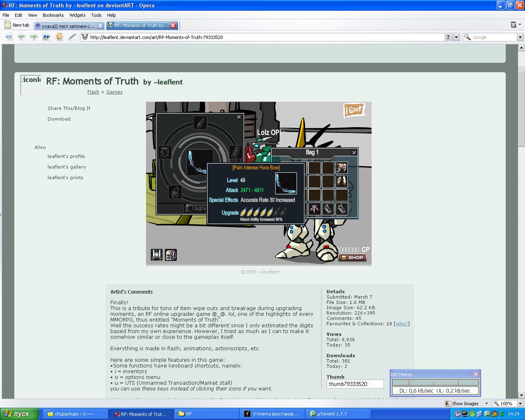Open the Tools menu

(x=96, y=15)
